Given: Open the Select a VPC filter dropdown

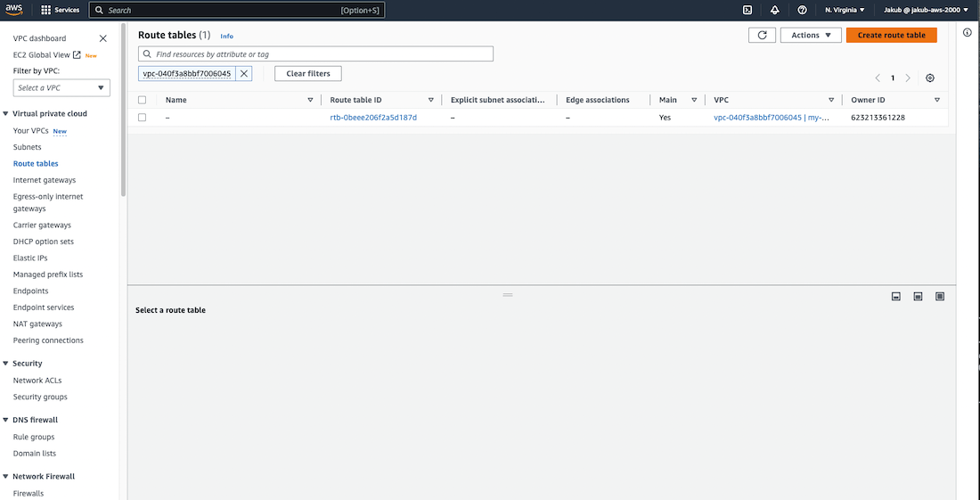Looking at the screenshot, I should point(61,87).
